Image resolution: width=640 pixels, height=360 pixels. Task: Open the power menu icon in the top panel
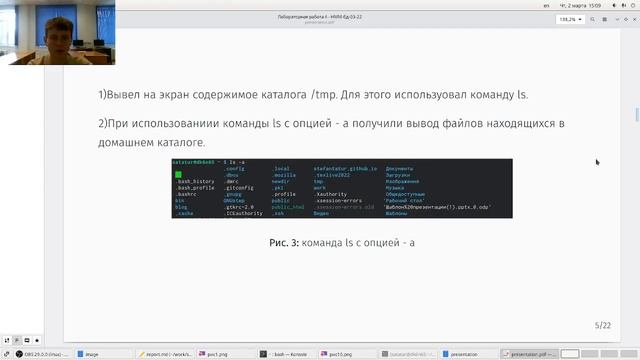coord(633,5)
